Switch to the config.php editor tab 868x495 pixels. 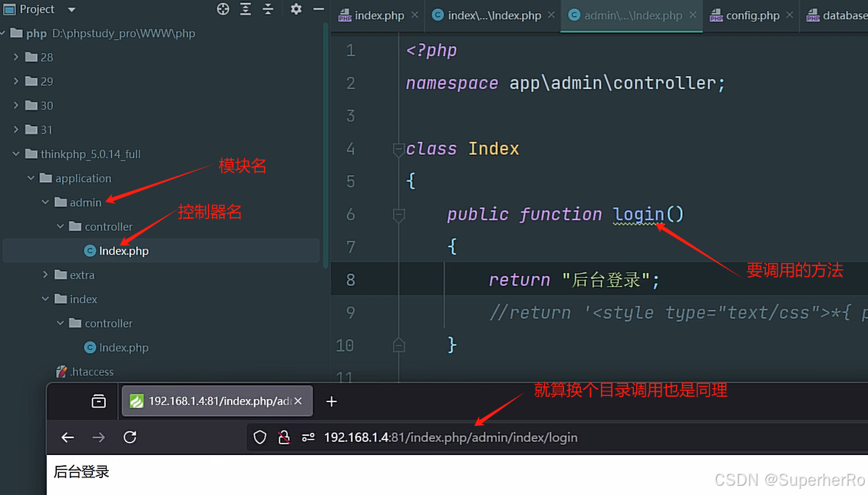tap(752, 15)
